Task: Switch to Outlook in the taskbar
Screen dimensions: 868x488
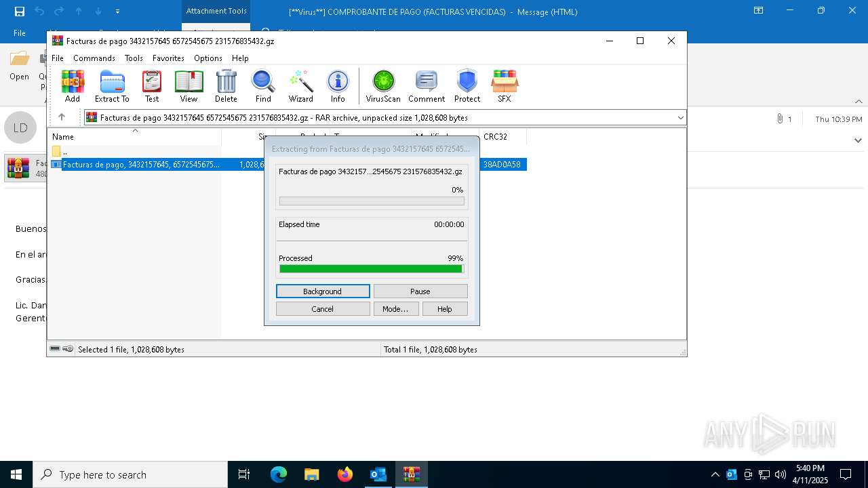Action: point(378,474)
